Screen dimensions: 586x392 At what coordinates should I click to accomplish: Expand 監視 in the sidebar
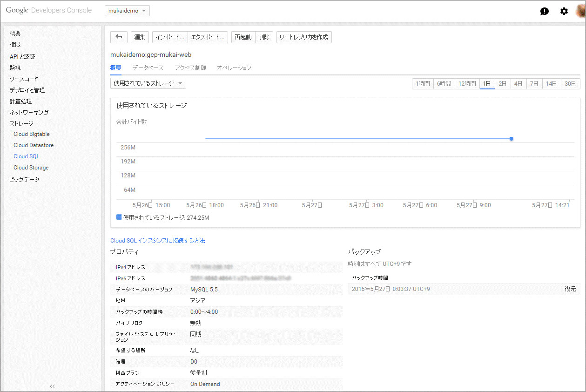(x=15, y=68)
